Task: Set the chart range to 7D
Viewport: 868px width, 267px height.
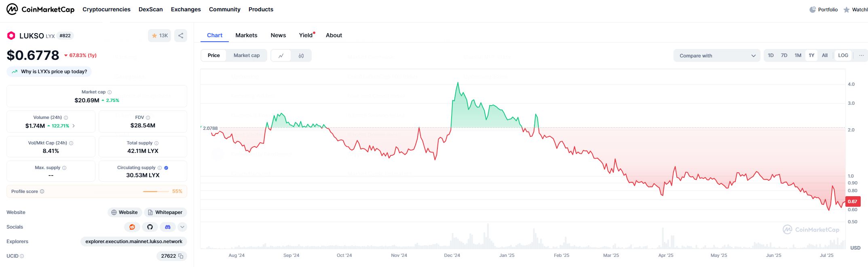Action: pos(784,55)
